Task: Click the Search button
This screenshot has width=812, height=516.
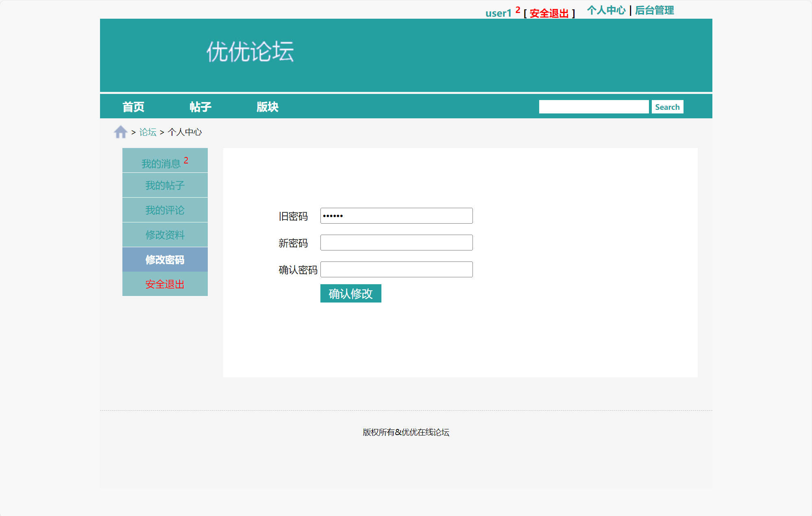Action: pos(667,107)
